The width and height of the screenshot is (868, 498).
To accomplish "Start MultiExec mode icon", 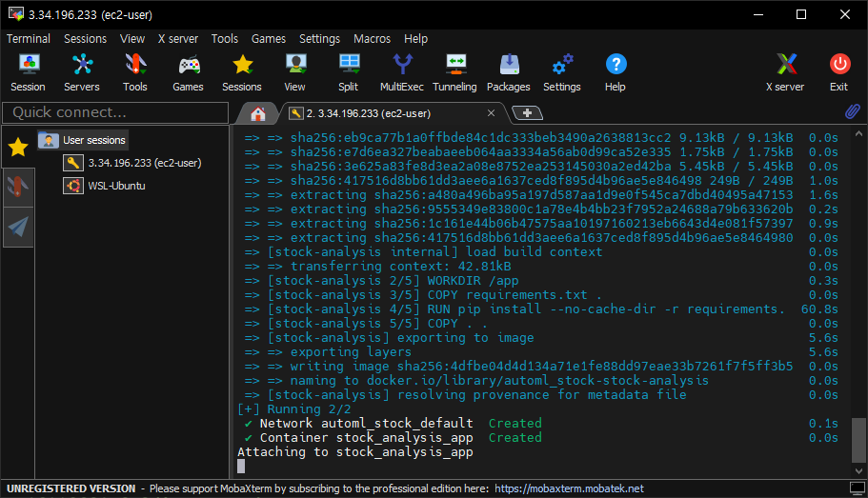I will point(402,72).
